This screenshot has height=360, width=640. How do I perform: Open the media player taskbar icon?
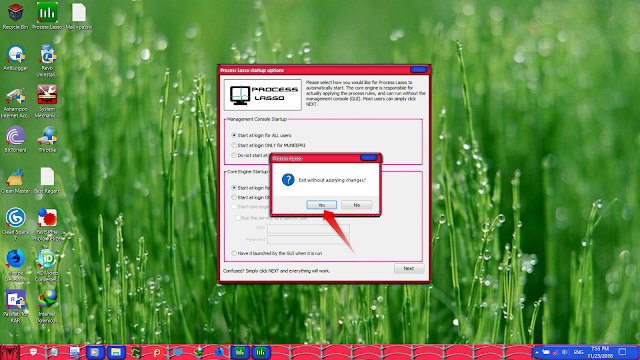(x=94, y=352)
